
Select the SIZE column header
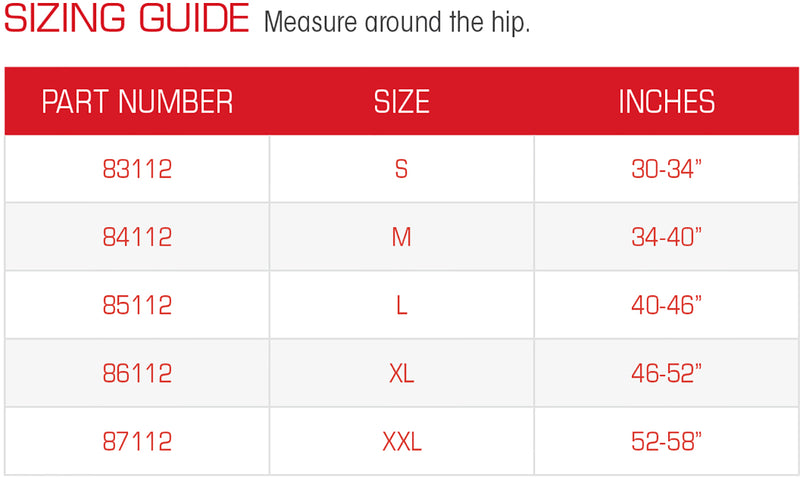pos(401,101)
